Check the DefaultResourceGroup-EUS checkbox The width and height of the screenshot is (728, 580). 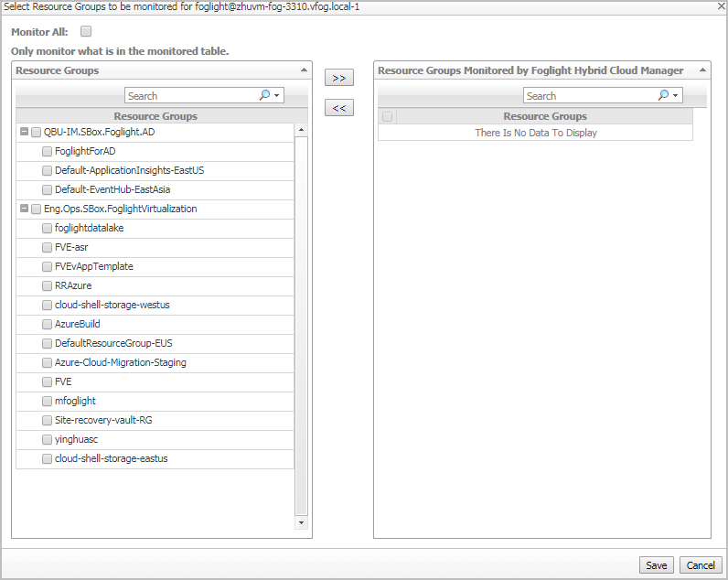click(x=47, y=344)
